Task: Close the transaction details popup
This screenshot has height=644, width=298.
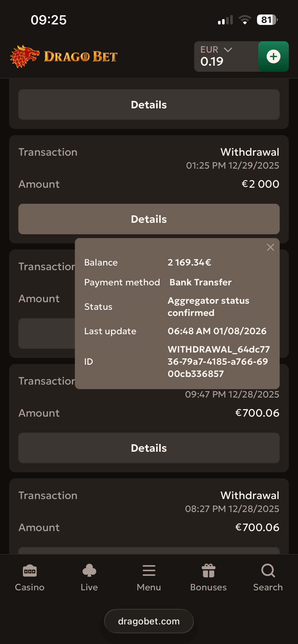Action: [270, 247]
